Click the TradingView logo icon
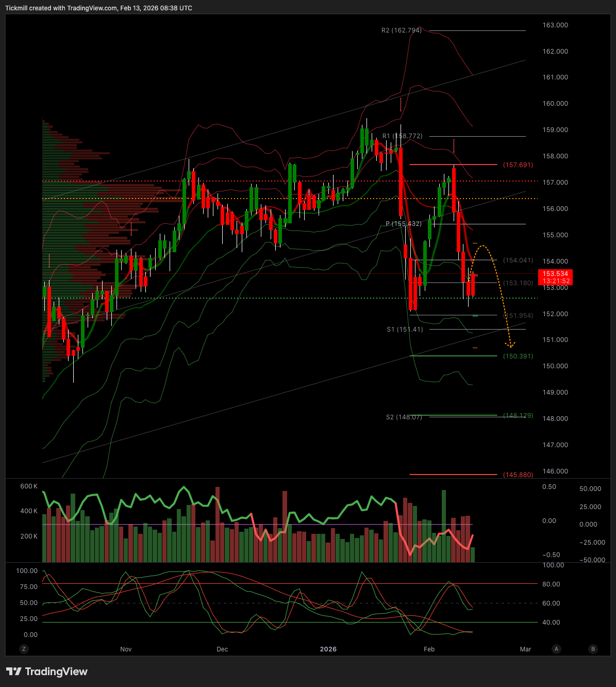Viewport: 616px width, 687px height. pyautogui.click(x=14, y=672)
